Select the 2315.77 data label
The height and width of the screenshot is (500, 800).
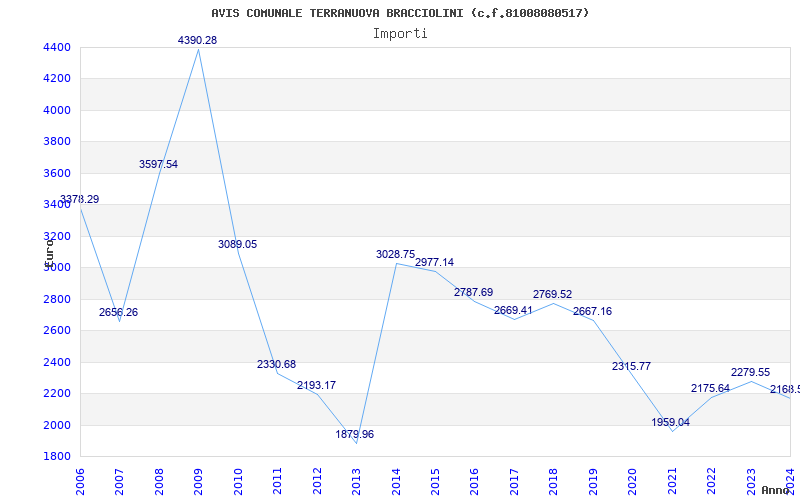click(x=632, y=366)
